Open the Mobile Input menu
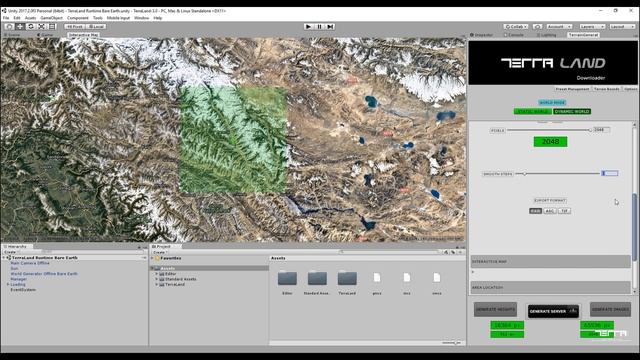640x360 pixels. pos(118,18)
